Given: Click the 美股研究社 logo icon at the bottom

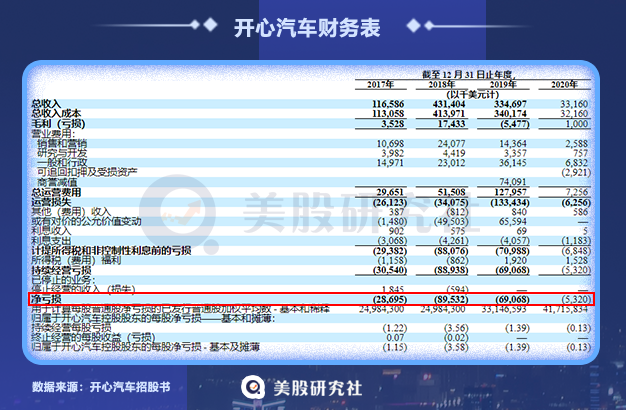Looking at the screenshot, I should click(253, 387).
